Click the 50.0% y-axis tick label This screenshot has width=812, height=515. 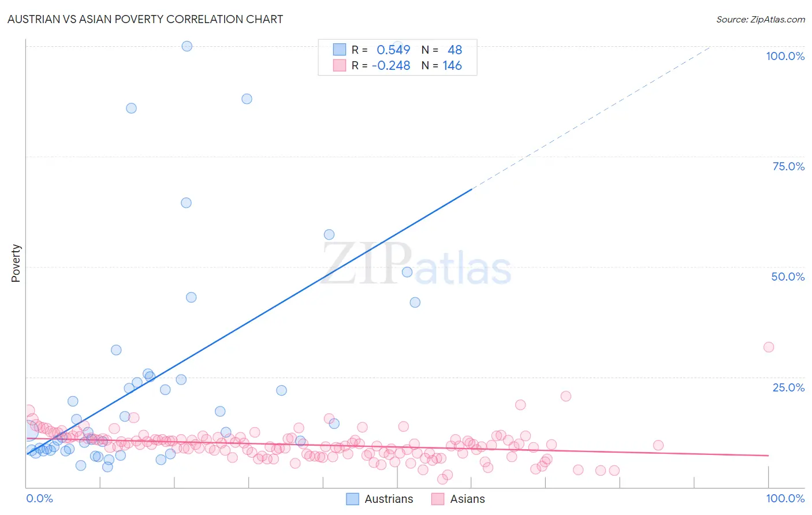[788, 277]
